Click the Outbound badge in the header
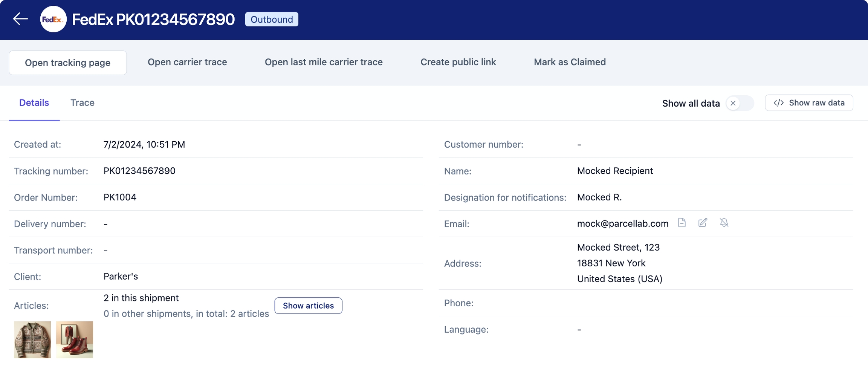 [x=271, y=19]
